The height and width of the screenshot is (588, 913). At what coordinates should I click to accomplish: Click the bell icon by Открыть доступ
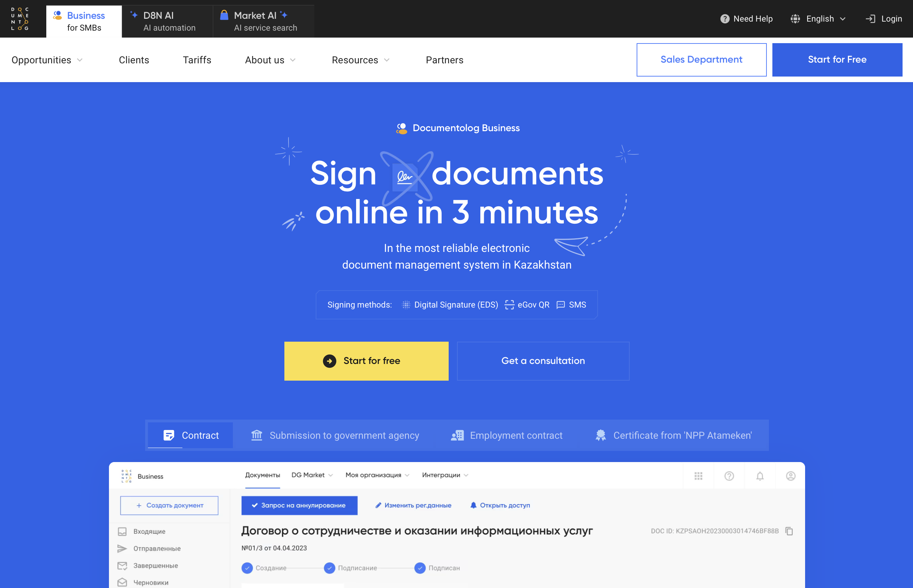tap(473, 505)
